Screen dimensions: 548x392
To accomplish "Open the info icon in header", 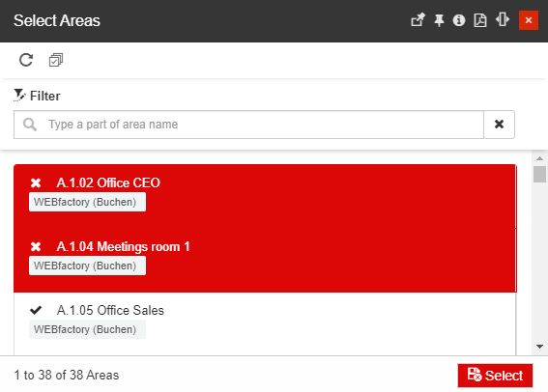I will [459, 20].
